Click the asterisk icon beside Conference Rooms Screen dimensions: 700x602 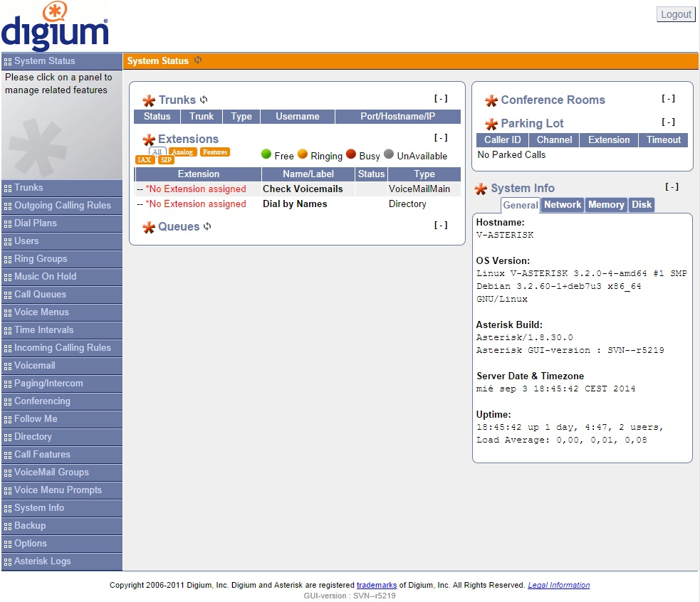(491, 101)
